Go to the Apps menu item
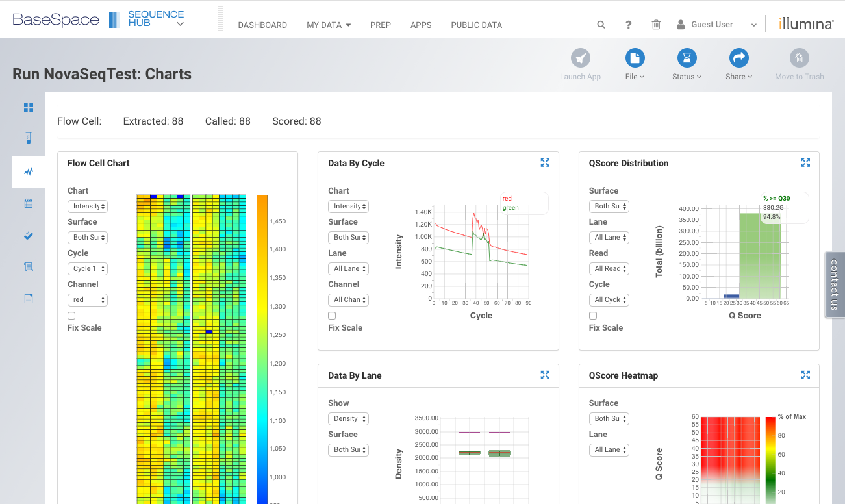Viewport: 845px width, 504px height. (421, 25)
